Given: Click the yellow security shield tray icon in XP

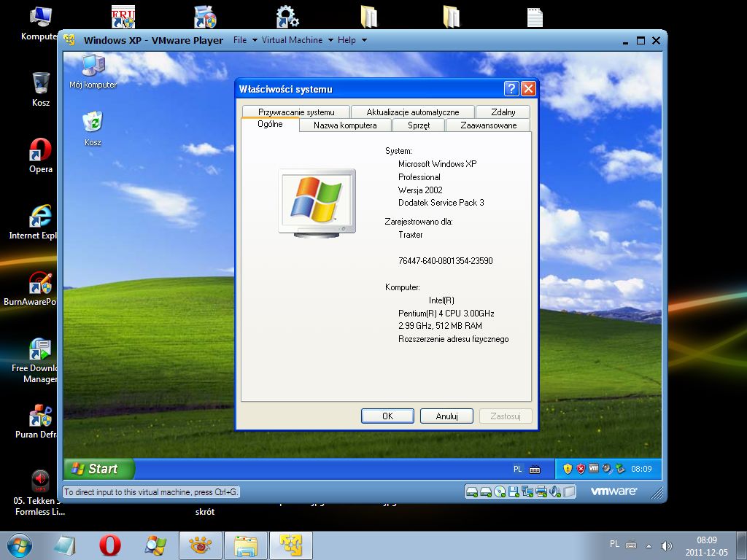Looking at the screenshot, I should click(568, 469).
